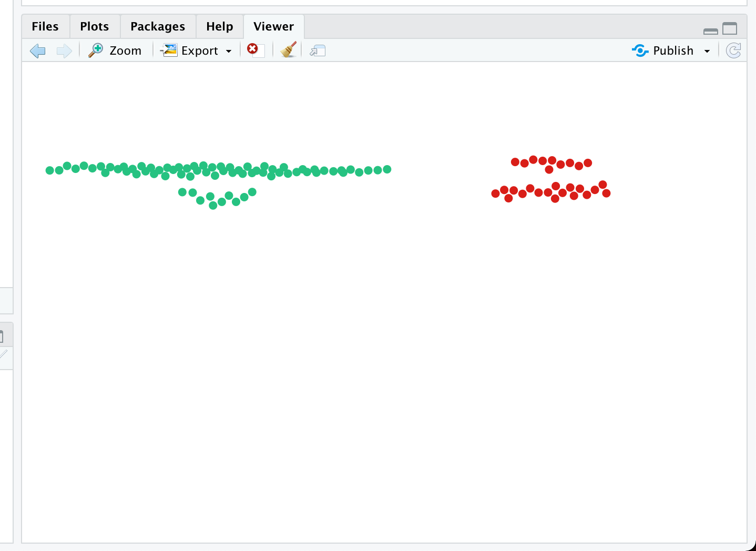Remove current viewer item with red X icon

coord(254,49)
